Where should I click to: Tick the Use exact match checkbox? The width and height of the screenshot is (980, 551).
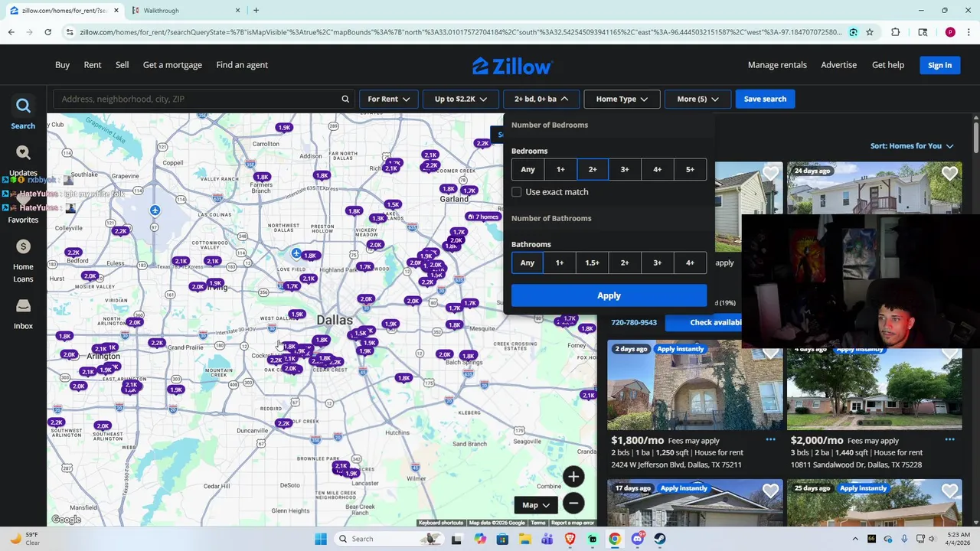[x=517, y=192]
